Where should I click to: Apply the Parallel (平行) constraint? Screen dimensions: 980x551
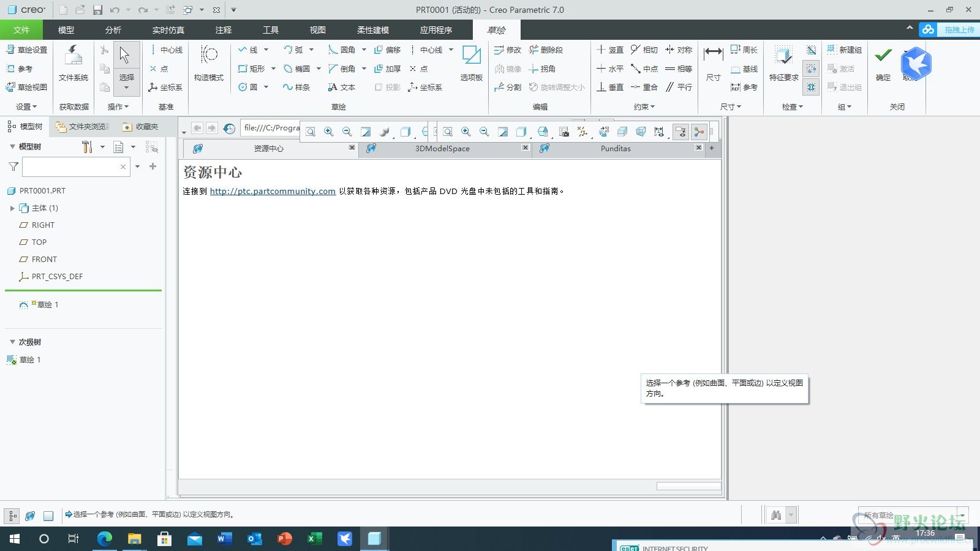coord(679,87)
